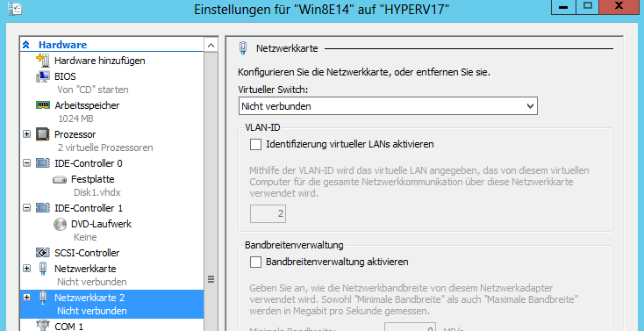Maximize the settings window

click(587, 7)
